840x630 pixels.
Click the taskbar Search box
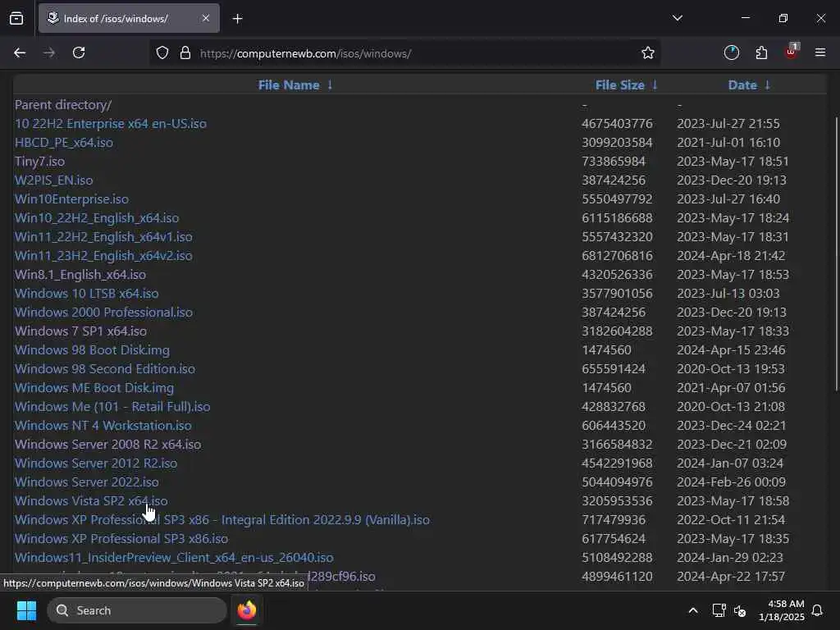pos(137,610)
